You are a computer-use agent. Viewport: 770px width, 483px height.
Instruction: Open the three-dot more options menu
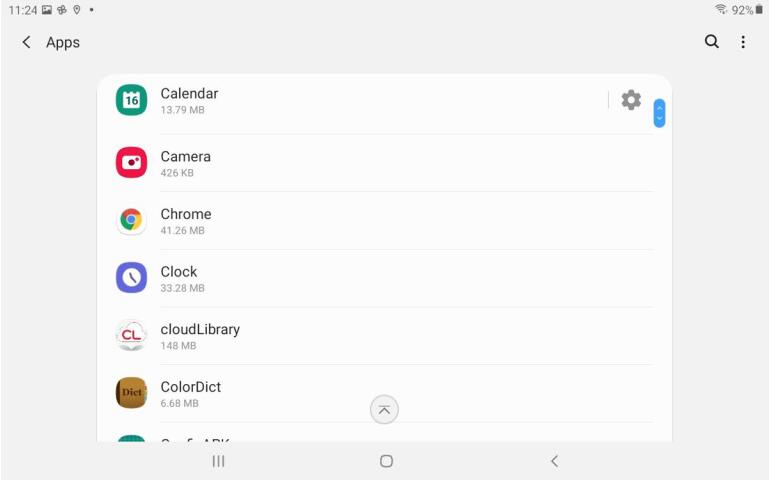(x=743, y=42)
